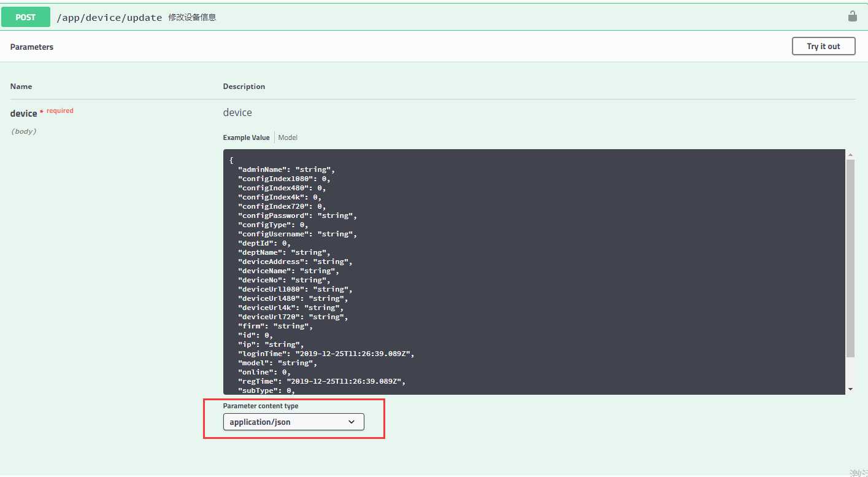Click the "regTime" timestamp line

click(x=322, y=381)
